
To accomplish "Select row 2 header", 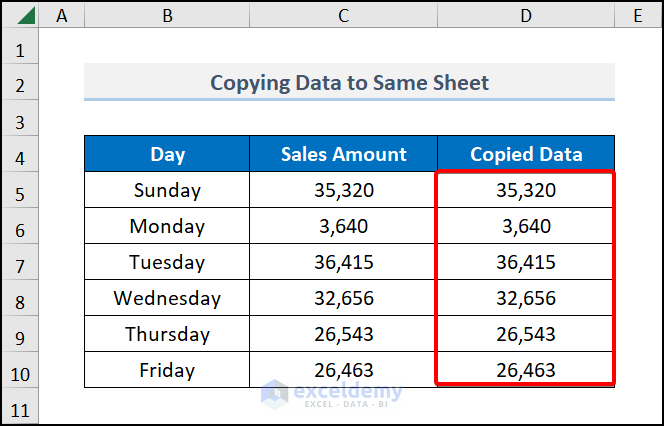I will pyautogui.click(x=22, y=82).
